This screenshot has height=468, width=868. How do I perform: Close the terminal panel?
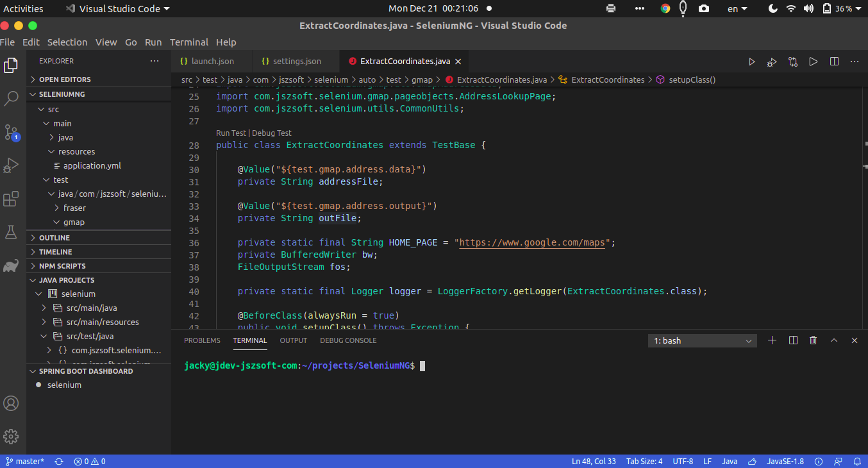click(x=855, y=340)
